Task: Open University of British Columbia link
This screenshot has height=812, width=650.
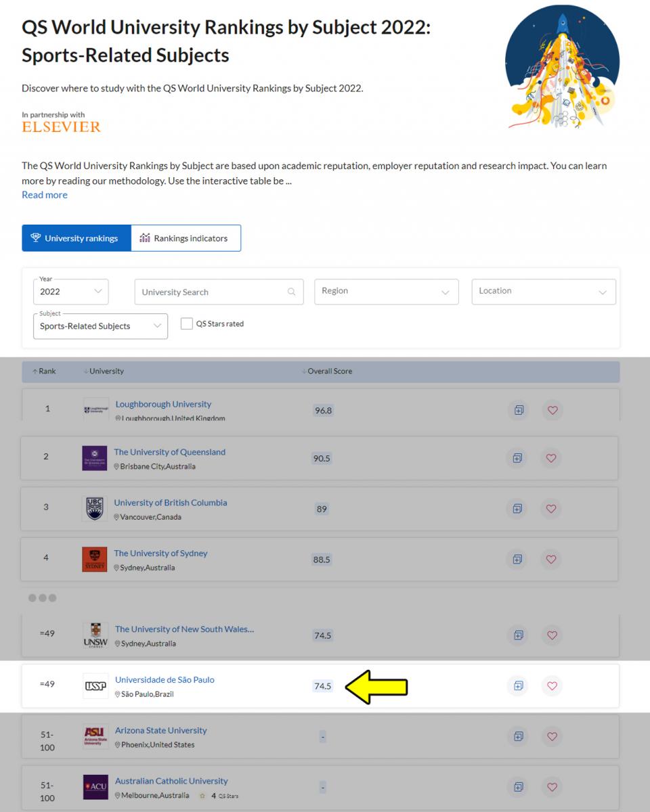Action: point(171,503)
